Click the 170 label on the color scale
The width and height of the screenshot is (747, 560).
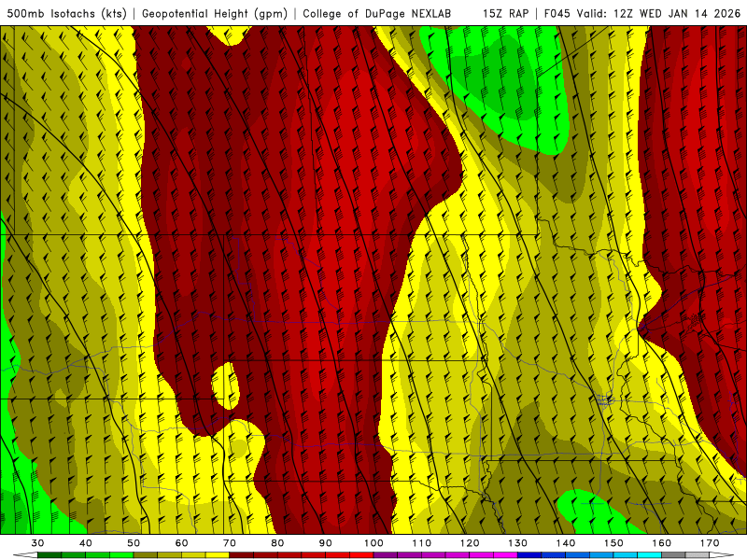pos(710,543)
